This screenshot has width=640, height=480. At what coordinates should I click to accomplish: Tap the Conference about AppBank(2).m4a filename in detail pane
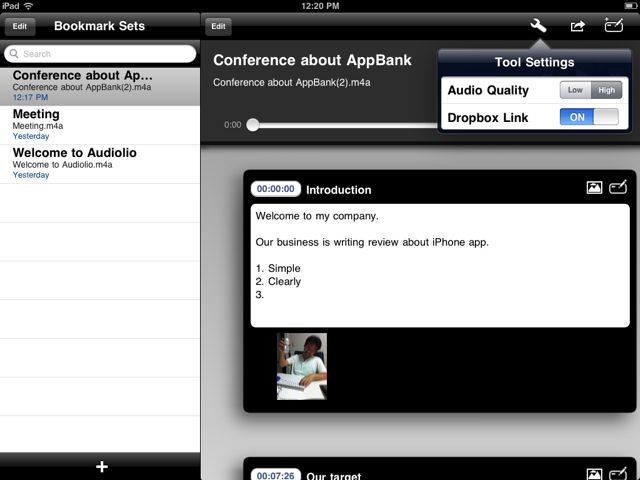pyautogui.click(x=292, y=82)
